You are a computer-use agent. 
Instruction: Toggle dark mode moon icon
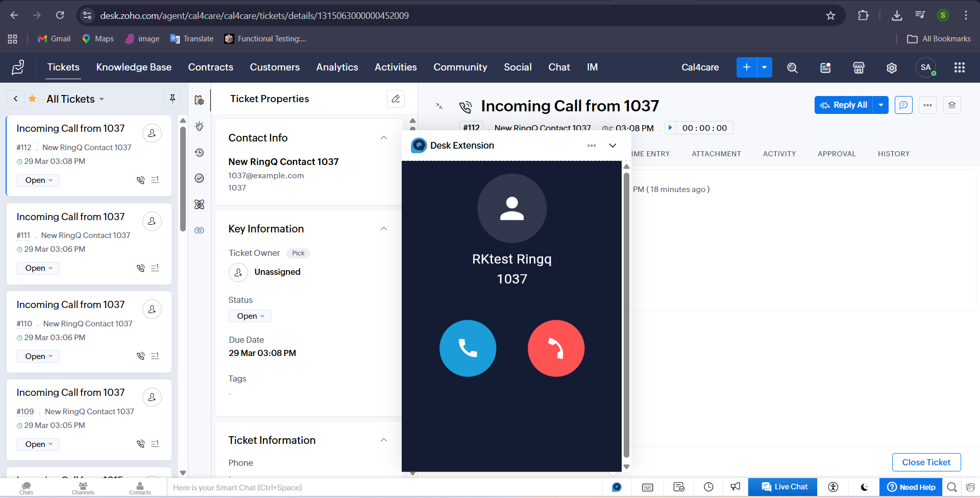[864, 487]
